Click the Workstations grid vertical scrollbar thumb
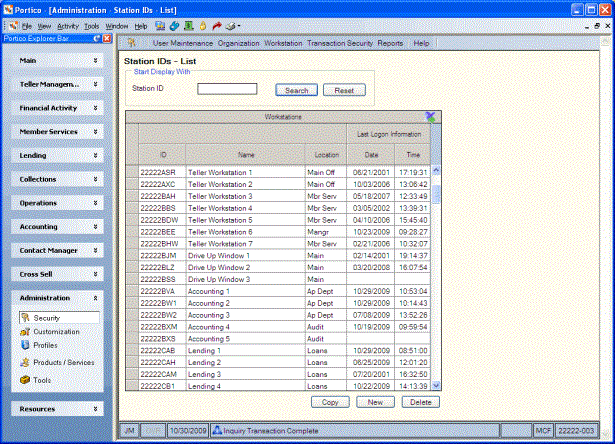Screen dimensions: 615x444 click(436, 194)
